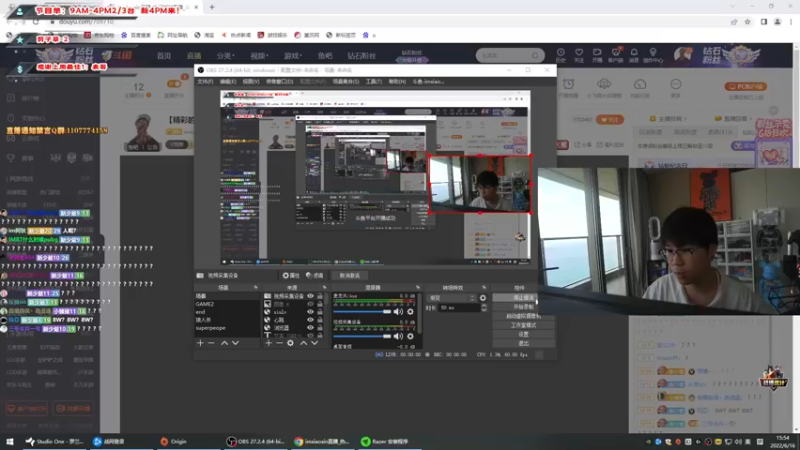Click 工作室模式 button in OBS
The width and height of the screenshot is (800, 450).
tap(523, 325)
